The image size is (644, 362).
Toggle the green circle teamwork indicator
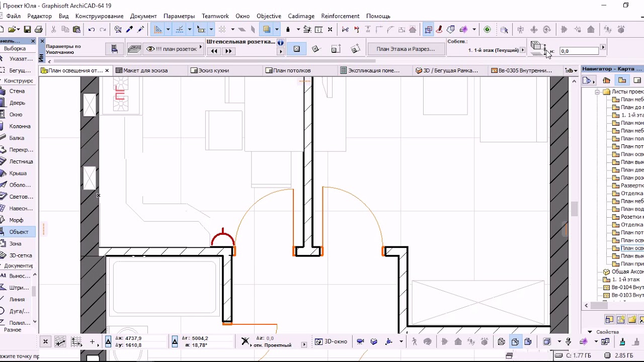(x=487, y=30)
